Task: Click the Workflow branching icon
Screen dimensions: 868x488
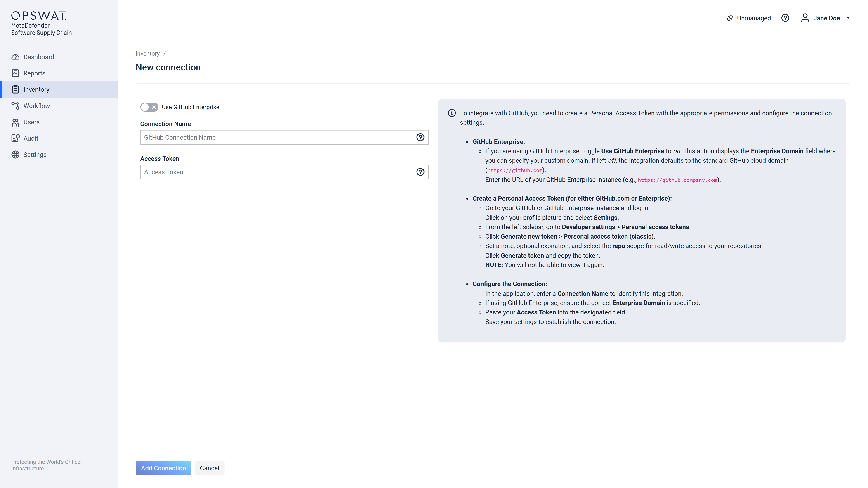Action: 15,106
